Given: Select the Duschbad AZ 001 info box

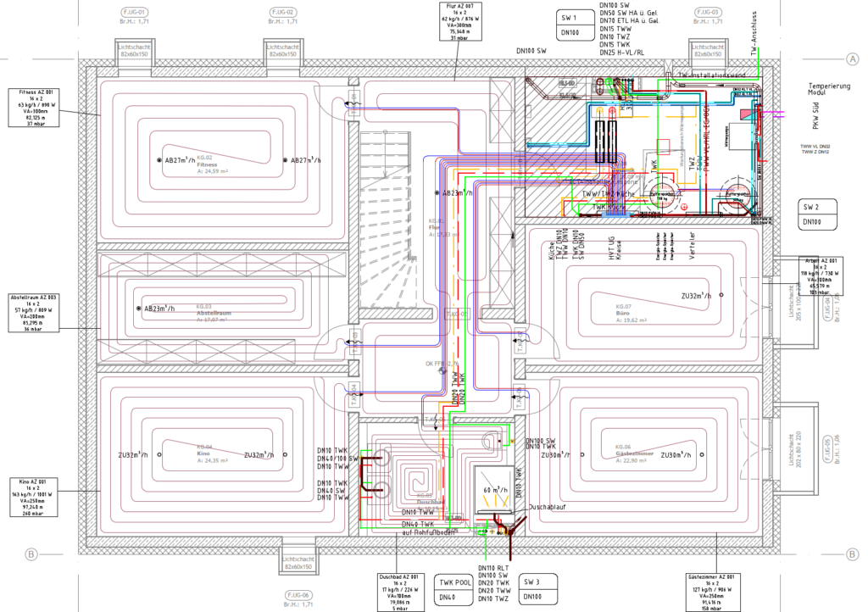Looking at the screenshot, I should pyautogui.click(x=399, y=592).
